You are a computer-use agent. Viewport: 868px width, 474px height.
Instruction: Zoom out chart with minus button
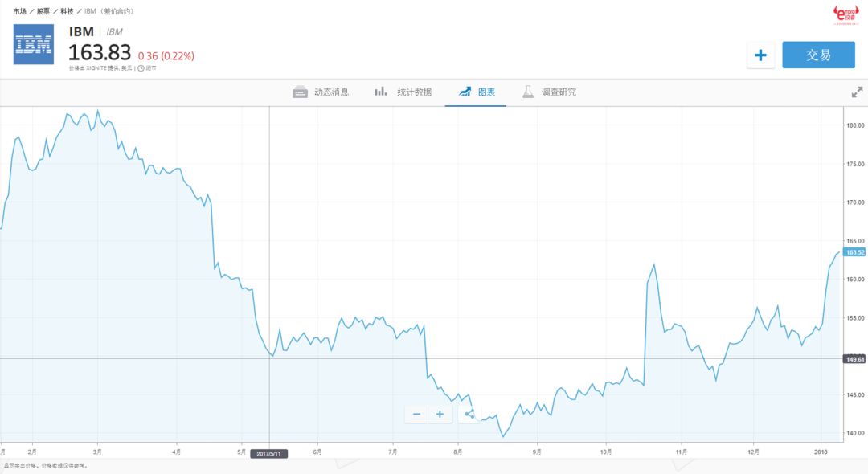(x=416, y=414)
